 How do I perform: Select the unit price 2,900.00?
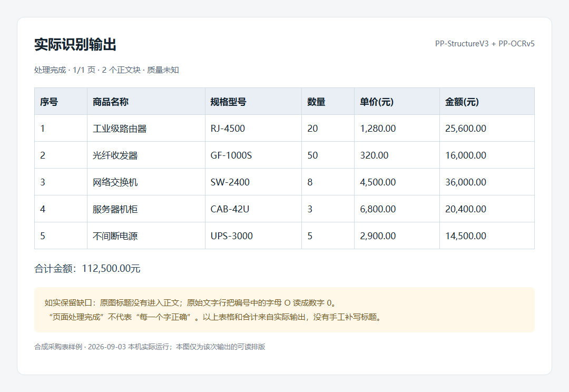click(x=397, y=236)
